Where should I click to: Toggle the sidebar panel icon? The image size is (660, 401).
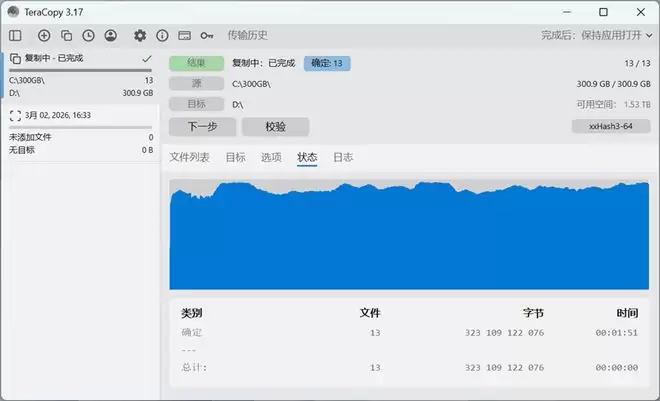coord(15,35)
